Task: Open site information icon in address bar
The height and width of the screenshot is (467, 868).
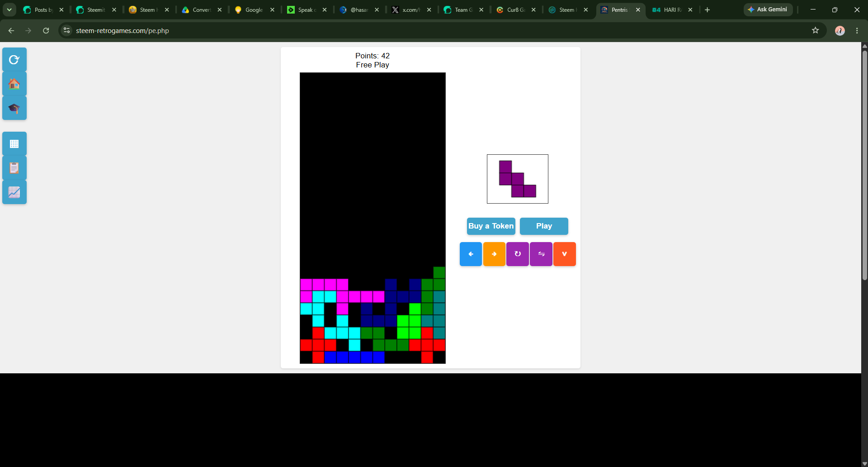Action: (x=66, y=30)
